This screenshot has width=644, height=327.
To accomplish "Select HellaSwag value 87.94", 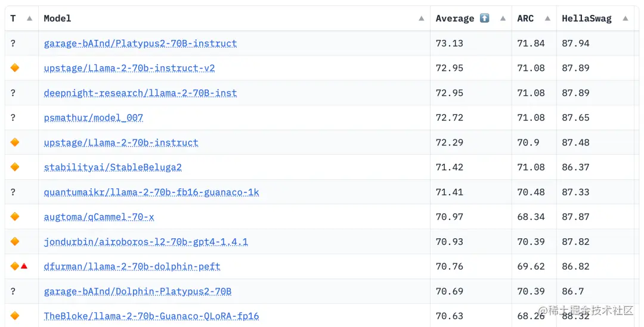I will pos(576,43).
